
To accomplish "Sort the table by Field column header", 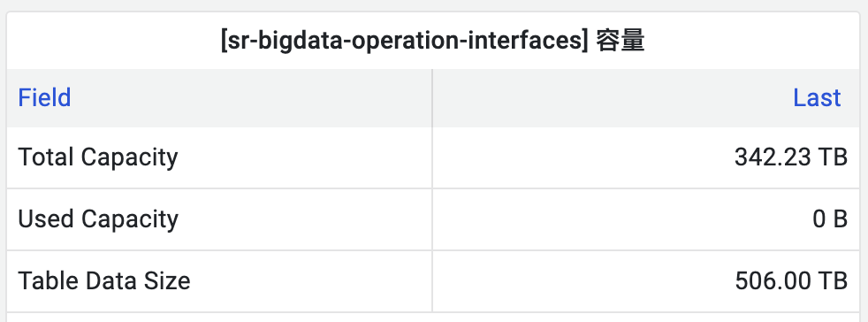I will [x=44, y=98].
